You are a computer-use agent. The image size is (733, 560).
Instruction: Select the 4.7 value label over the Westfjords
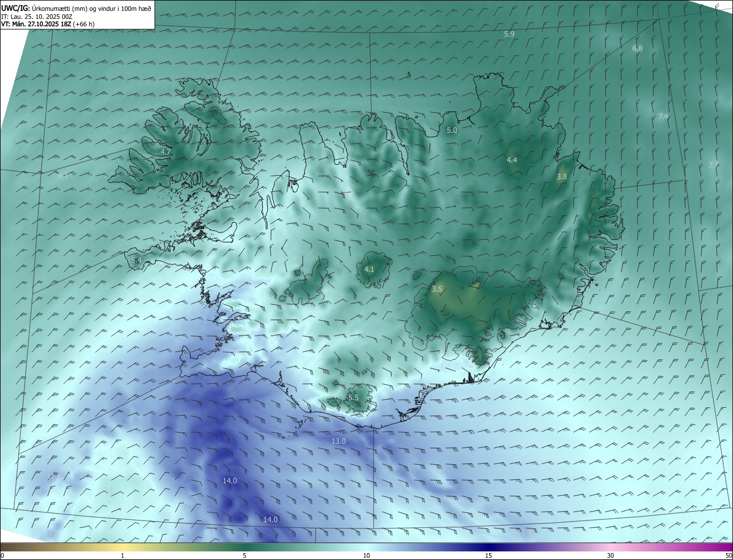pos(165,152)
